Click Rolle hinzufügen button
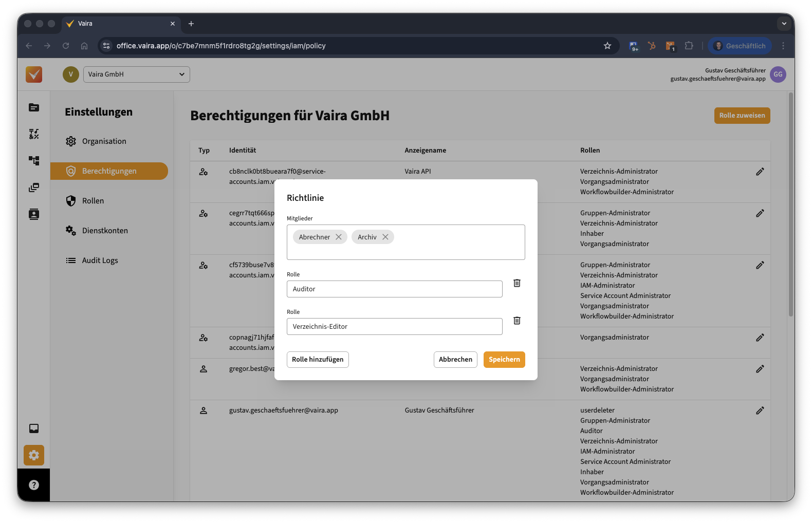Screen dimensions: 812x523 [x=318, y=360]
